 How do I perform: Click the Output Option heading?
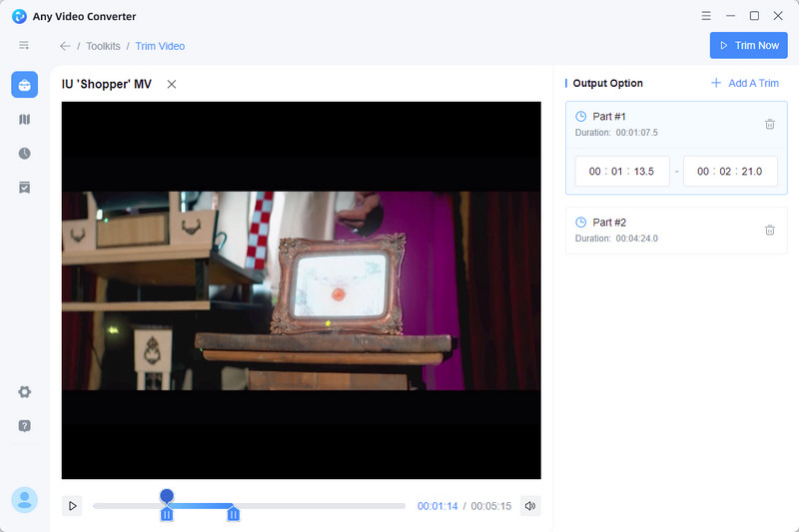coord(607,83)
